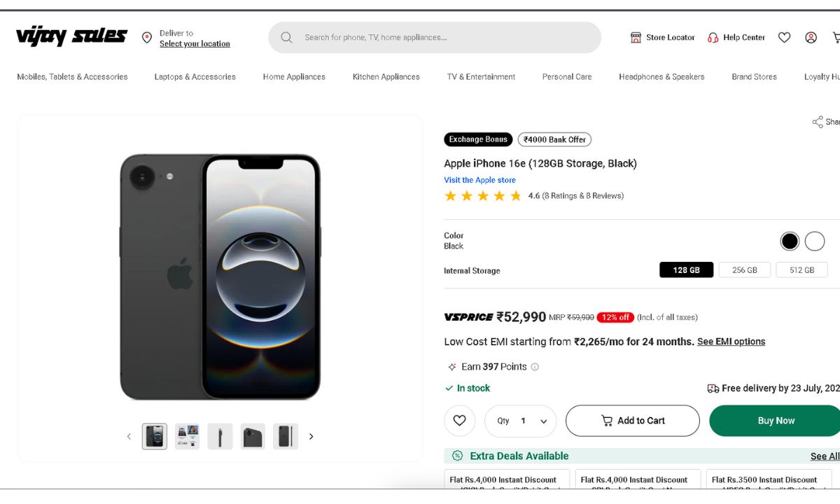Open the Qty quantity dropdown
Screen dimensions: 840x504
tap(521, 421)
